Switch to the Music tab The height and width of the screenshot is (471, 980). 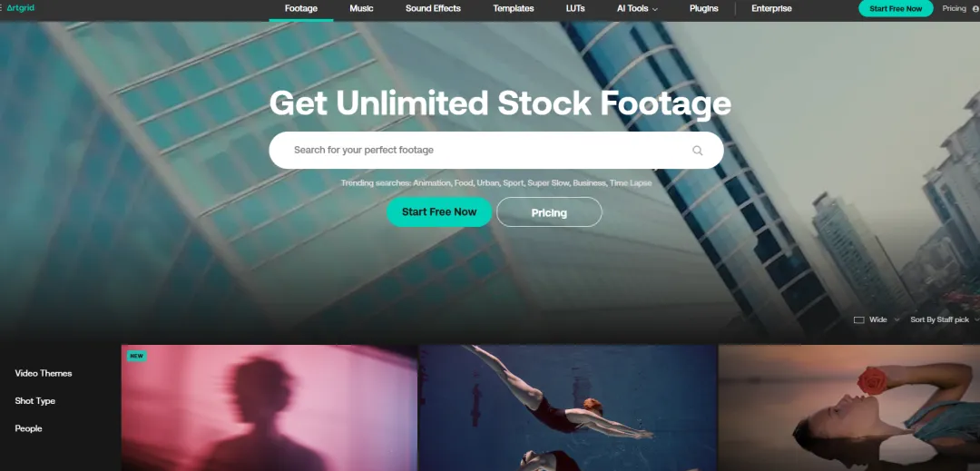[x=361, y=9]
